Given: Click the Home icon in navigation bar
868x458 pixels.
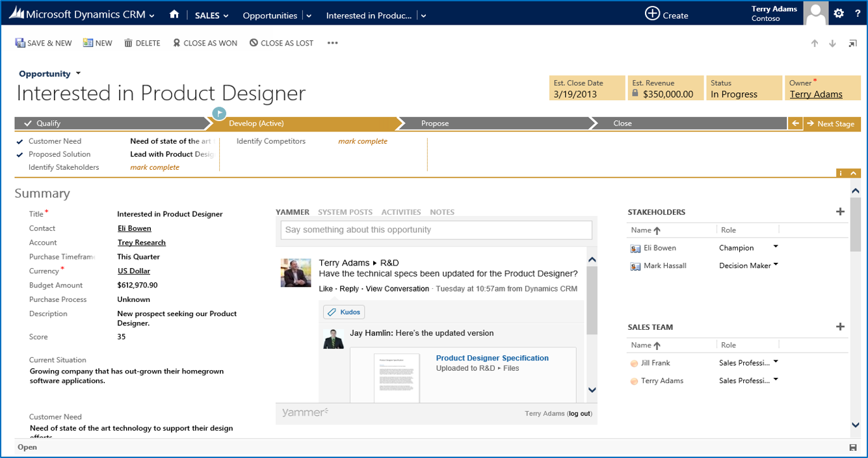Looking at the screenshot, I should pyautogui.click(x=174, y=14).
